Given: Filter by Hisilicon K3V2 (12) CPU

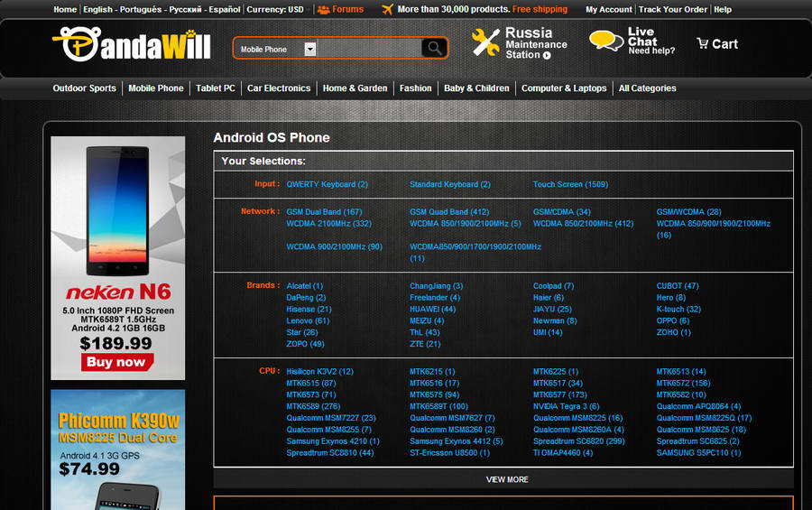Looking at the screenshot, I should point(320,371).
